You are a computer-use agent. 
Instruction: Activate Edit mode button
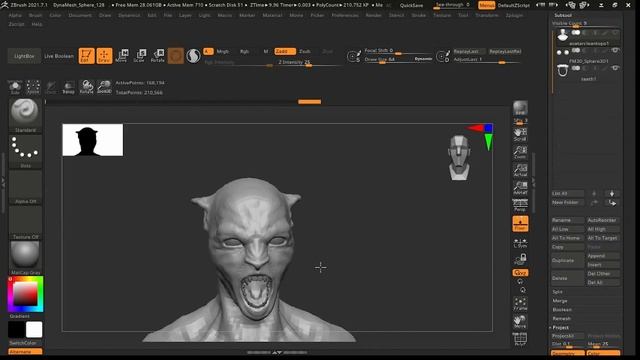tap(87, 56)
